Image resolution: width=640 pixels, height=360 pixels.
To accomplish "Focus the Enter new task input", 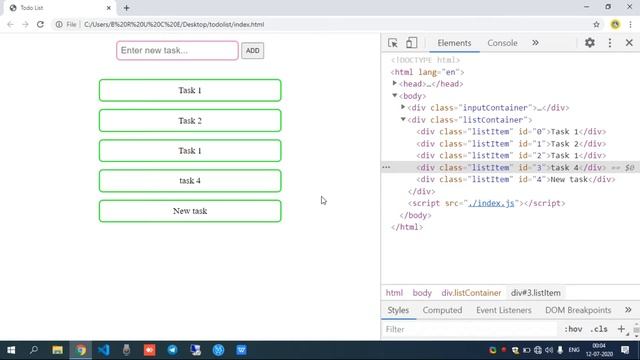I will pos(177,51).
